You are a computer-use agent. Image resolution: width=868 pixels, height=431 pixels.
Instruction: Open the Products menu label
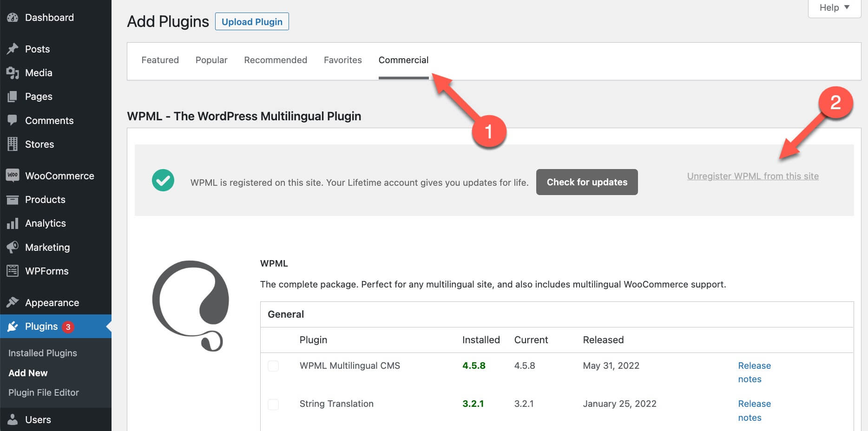[45, 200]
